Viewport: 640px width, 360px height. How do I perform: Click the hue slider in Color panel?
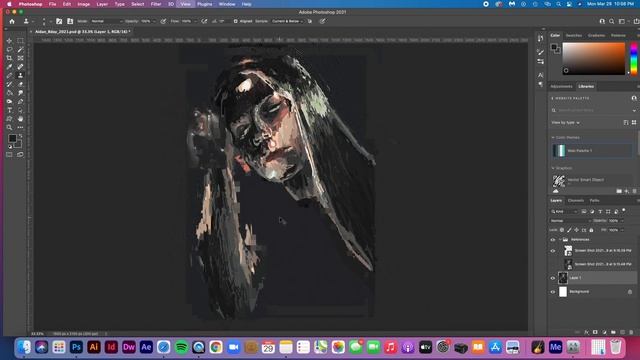pyautogui.click(x=634, y=58)
